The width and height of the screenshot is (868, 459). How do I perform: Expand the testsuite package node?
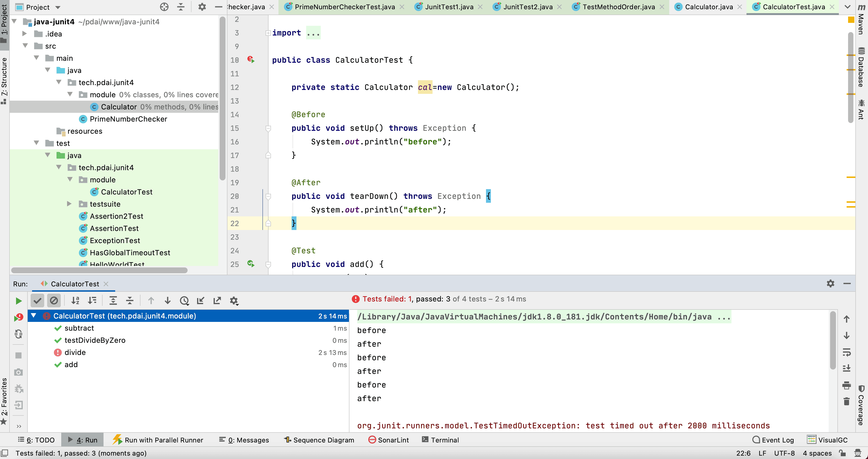tap(69, 204)
